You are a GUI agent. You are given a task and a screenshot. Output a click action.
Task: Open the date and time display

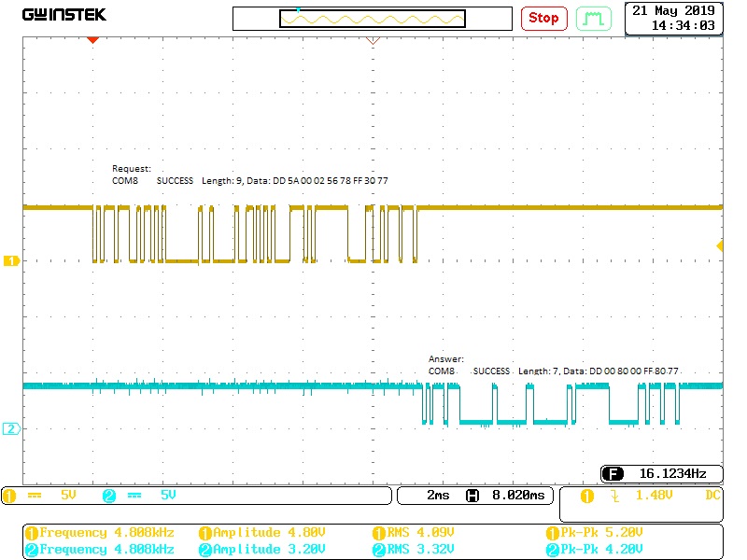pyautogui.click(x=672, y=18)
